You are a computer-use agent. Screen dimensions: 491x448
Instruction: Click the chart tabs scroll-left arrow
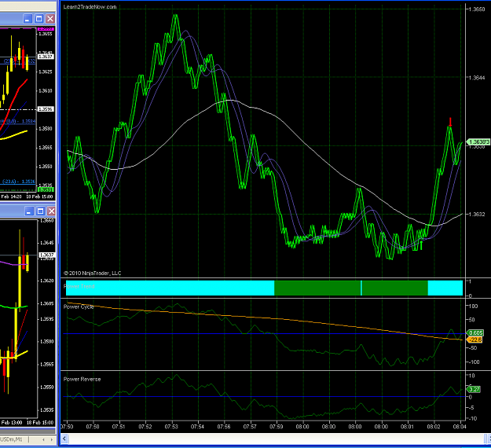pyautogui.click(x=43, y=439)
